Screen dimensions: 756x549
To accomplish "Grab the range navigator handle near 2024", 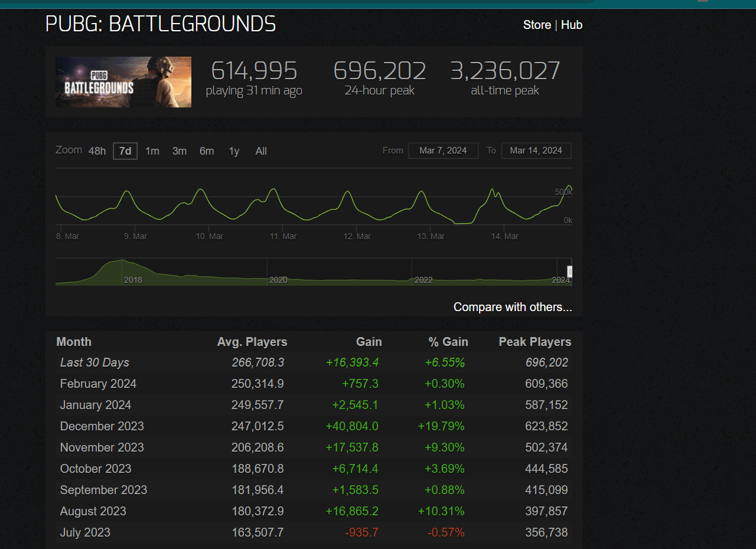I will click(570, 272).
